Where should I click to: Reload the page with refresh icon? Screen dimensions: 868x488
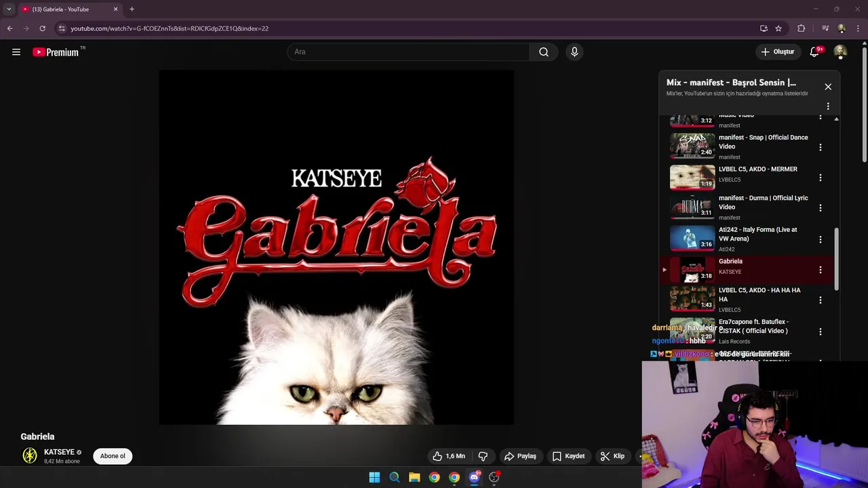pyautogui.click(x=42, y=28)
